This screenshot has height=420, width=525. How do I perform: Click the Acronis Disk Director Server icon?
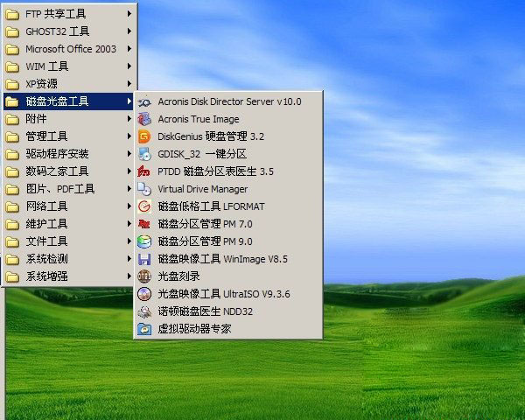click(x=144, y=101)
